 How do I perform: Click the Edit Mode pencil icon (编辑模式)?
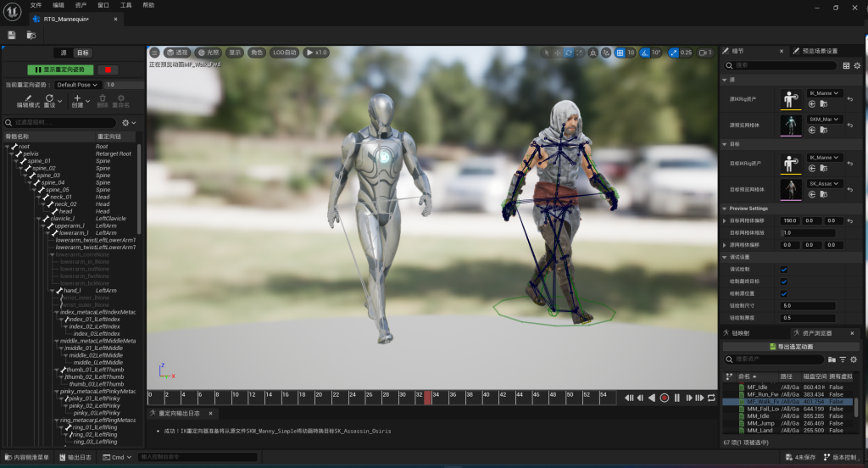(28, 101)
